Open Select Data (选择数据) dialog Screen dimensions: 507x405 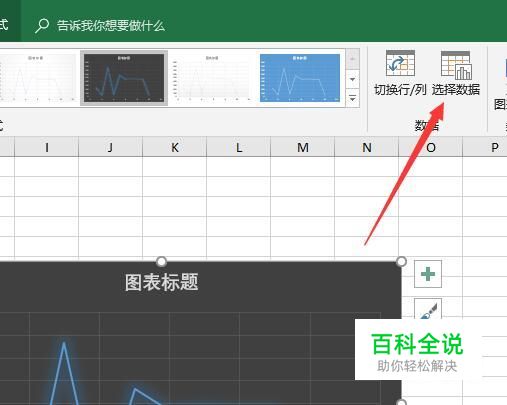click(x=456, y=73)
